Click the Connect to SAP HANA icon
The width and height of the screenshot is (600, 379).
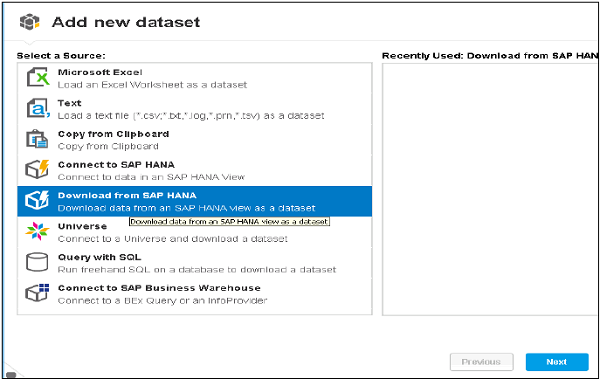[x=37, y=170]
